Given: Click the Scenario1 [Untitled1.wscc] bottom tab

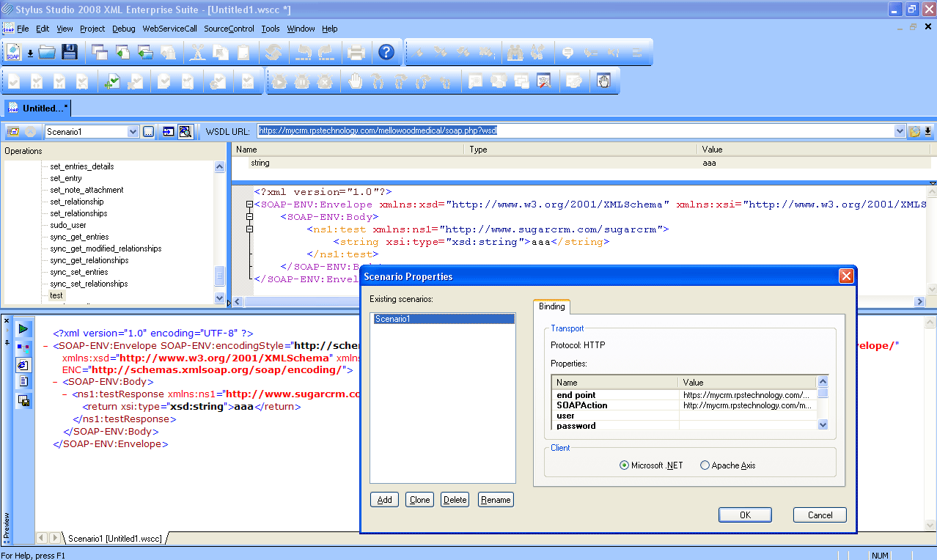Looking at the screenshot, I should click(x=114, y=539).
